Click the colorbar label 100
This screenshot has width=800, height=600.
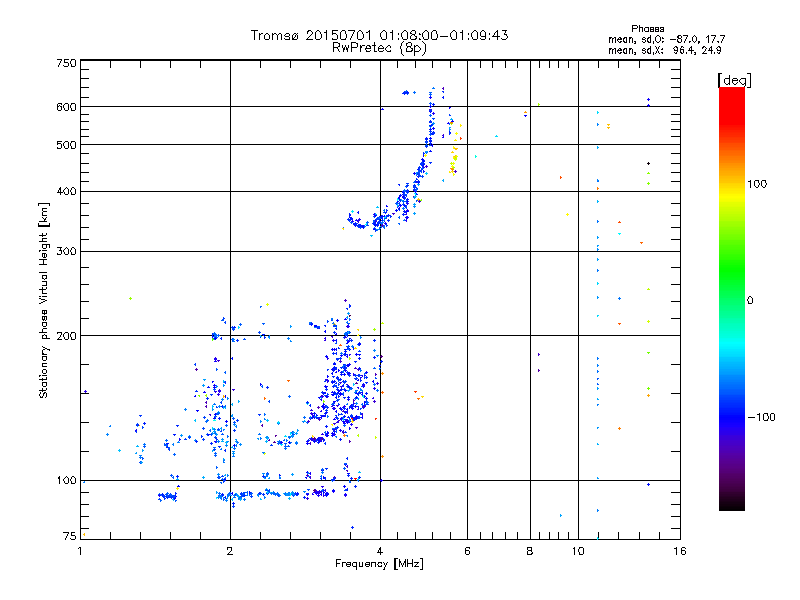757,184
